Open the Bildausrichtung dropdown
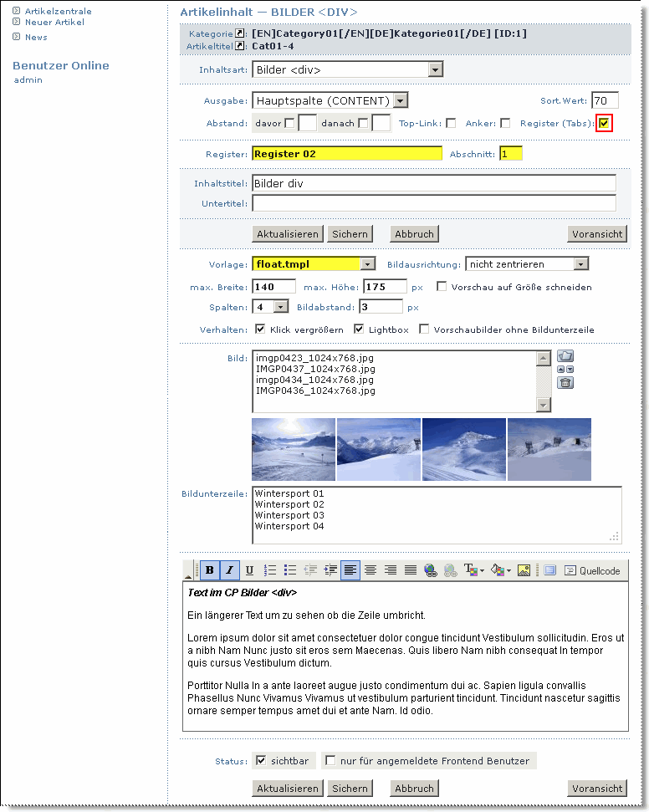Viewport: 649px width, 812px height. coord(580,264)
